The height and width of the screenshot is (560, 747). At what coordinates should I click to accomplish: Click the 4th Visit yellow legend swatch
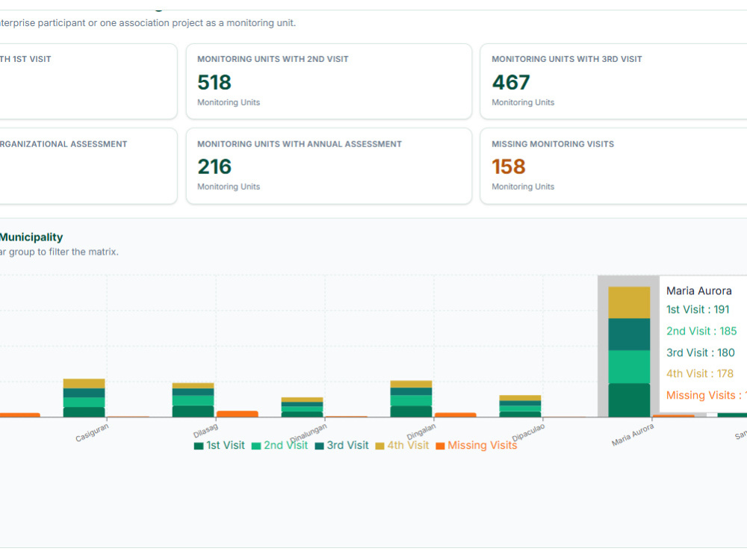379,447
